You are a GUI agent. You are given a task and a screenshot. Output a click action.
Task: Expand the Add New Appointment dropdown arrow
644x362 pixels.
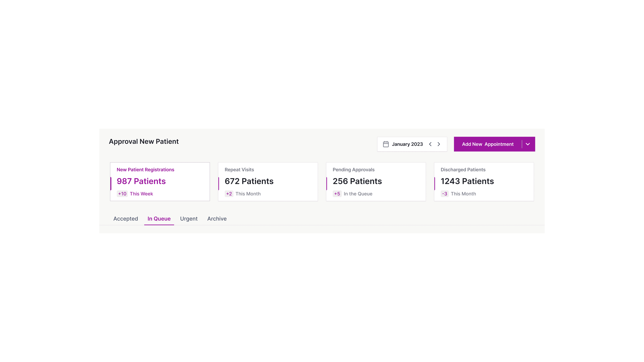tap(528, 144)
